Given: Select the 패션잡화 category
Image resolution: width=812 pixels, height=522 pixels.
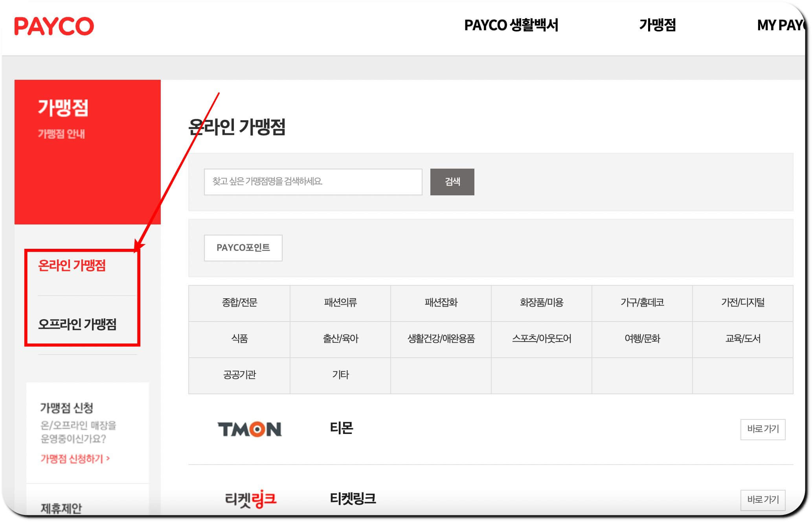Looking at the screenshot, I should (x=441, y=303).
